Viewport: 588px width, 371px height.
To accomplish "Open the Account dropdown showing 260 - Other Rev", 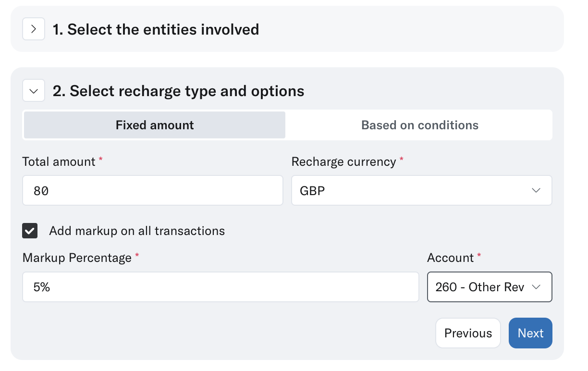I will [480, 287].
